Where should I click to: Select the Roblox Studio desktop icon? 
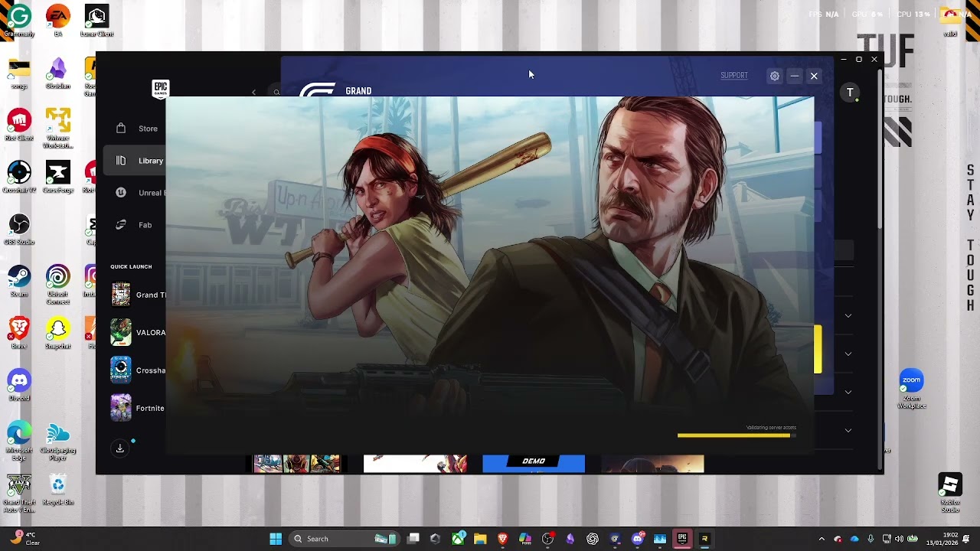pyautogui.click(x=950, y=493)
